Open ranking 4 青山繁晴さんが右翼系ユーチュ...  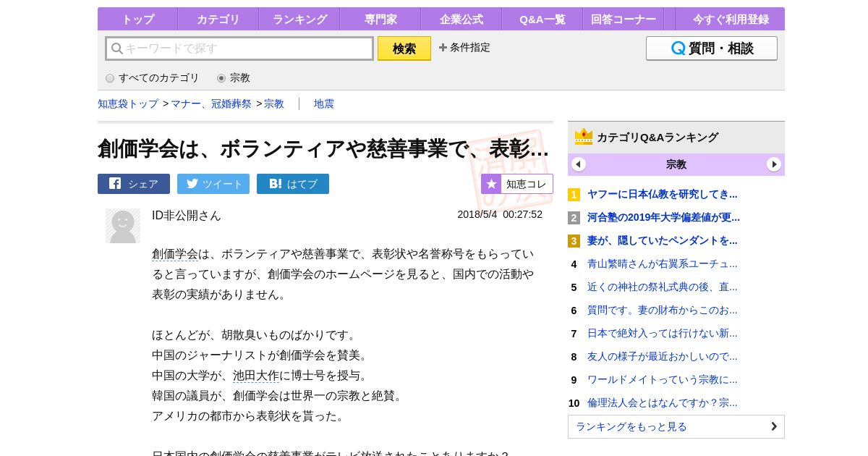pos(663,263)
